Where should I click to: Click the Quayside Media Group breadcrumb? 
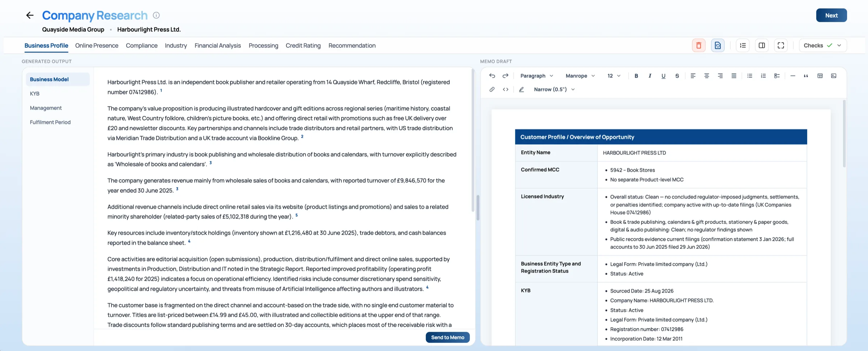pos(73,30)
